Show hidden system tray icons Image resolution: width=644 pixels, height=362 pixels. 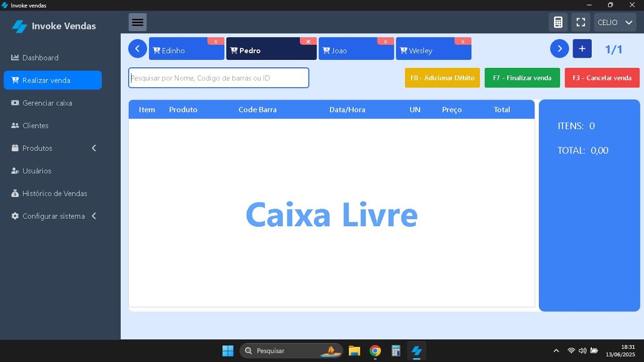coord(556,351)
